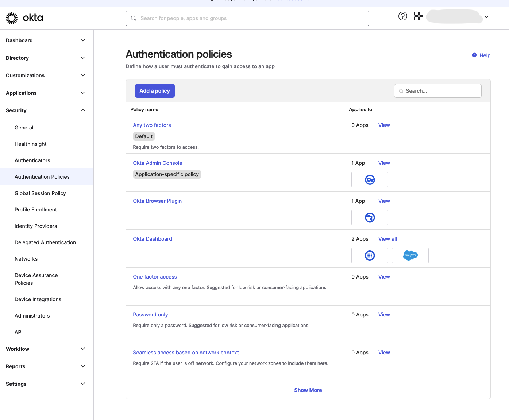Viewport: 509px width, 420px height.
Task: Focus the policy Search field
Action: click(x=438, y=91)
